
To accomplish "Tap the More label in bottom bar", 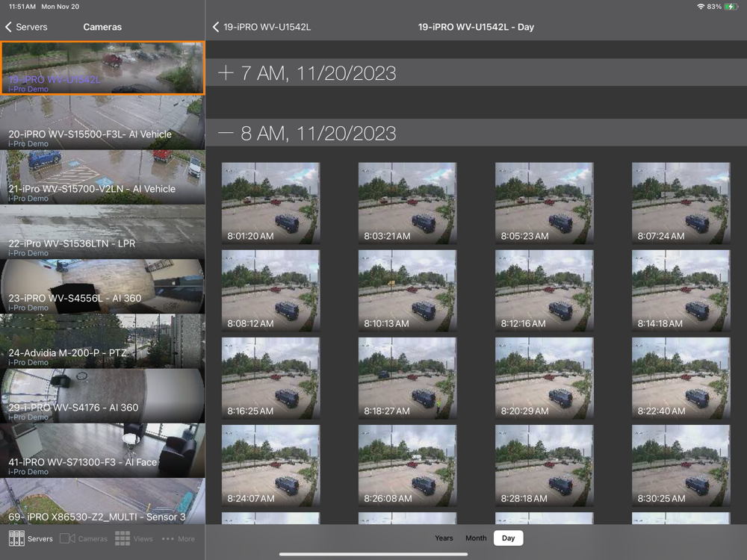I will pos(186,539).
